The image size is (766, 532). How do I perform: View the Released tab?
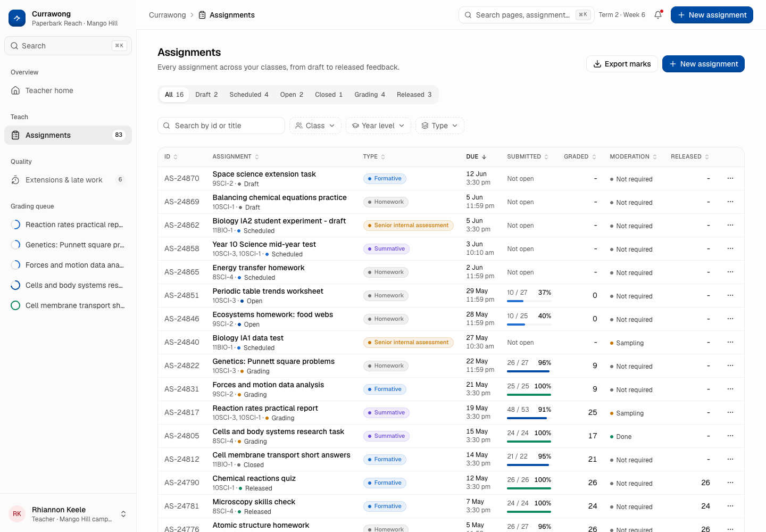[x=414, y=95]
